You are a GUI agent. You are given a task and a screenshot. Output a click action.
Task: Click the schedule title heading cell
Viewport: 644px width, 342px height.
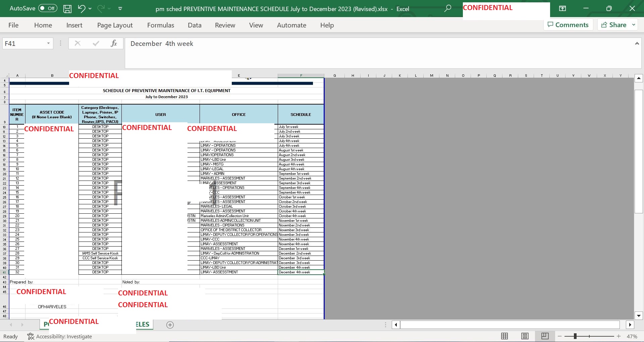point(167,91)
